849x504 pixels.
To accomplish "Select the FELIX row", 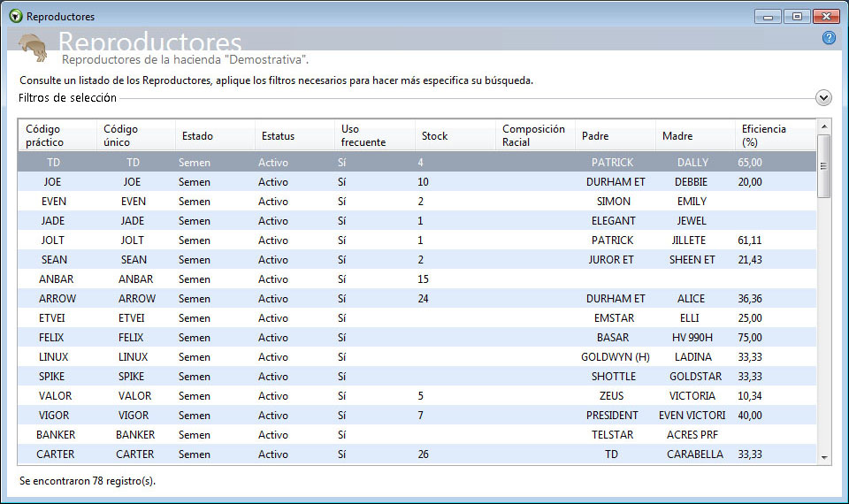I will pos(417,338).
